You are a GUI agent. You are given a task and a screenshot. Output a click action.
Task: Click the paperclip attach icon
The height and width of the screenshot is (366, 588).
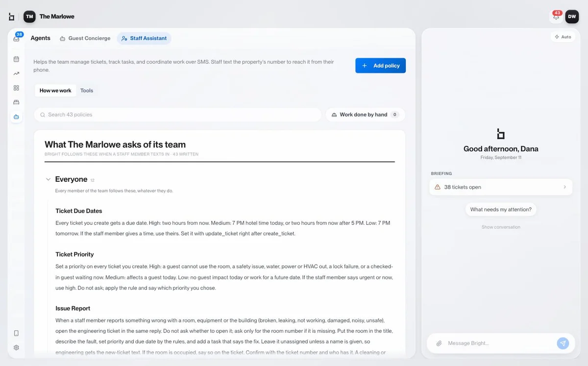tap(439, 343)
